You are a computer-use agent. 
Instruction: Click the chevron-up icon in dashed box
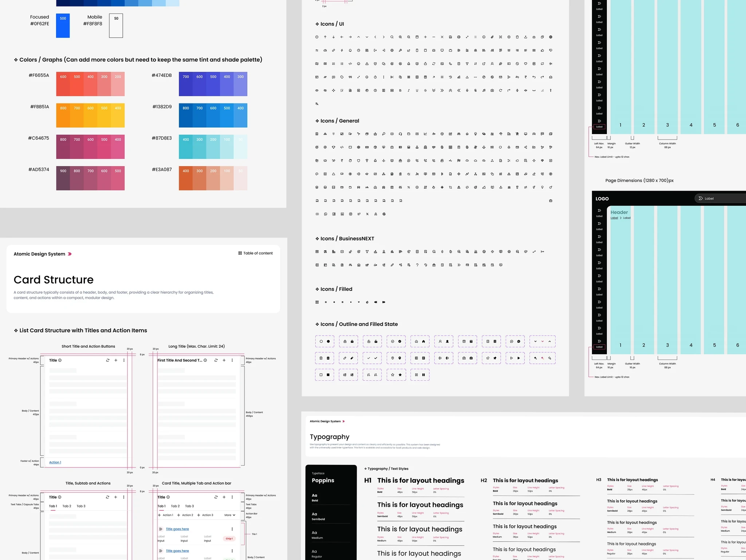[x=550, y=341]
